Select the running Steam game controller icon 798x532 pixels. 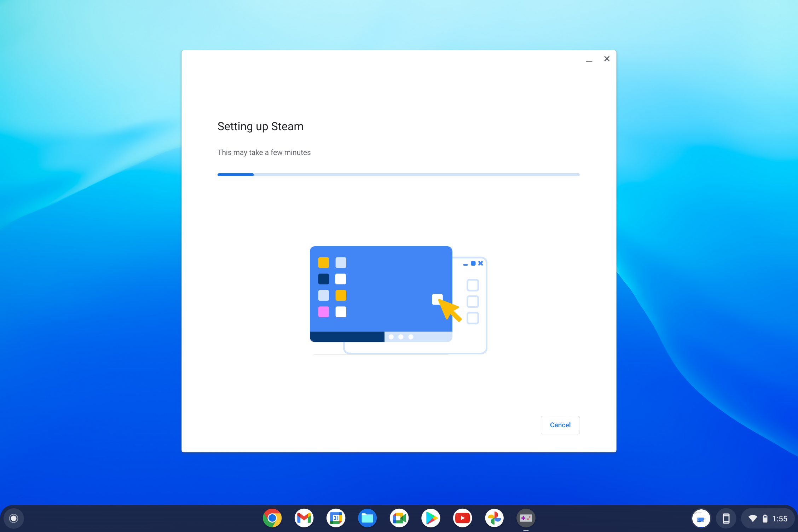pos(526,518)
